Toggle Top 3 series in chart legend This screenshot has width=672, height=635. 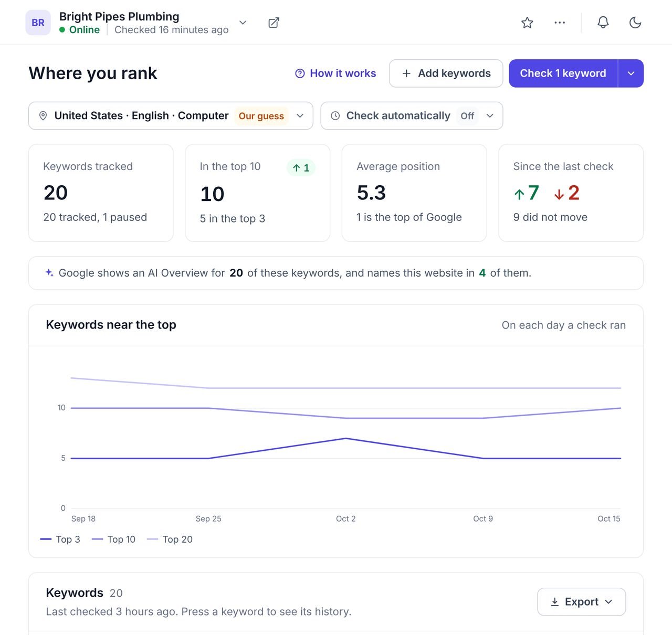[x=60, y=539]
